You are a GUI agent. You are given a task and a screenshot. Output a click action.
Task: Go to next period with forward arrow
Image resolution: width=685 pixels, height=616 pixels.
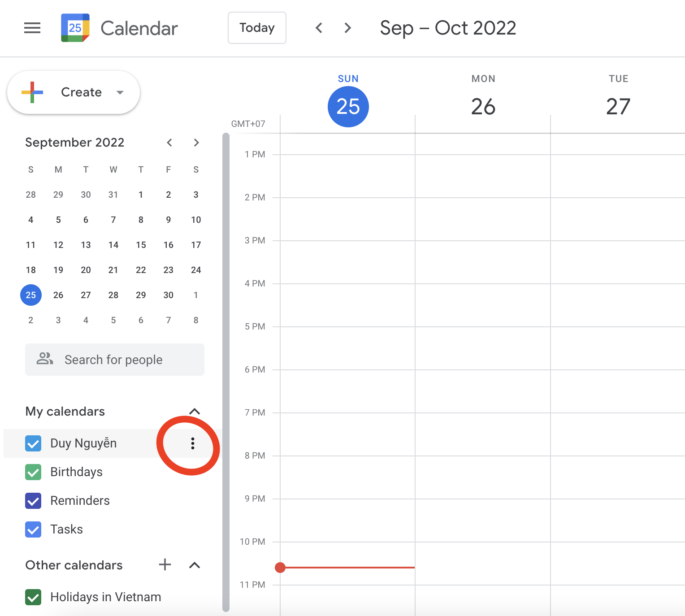point(347,28)
